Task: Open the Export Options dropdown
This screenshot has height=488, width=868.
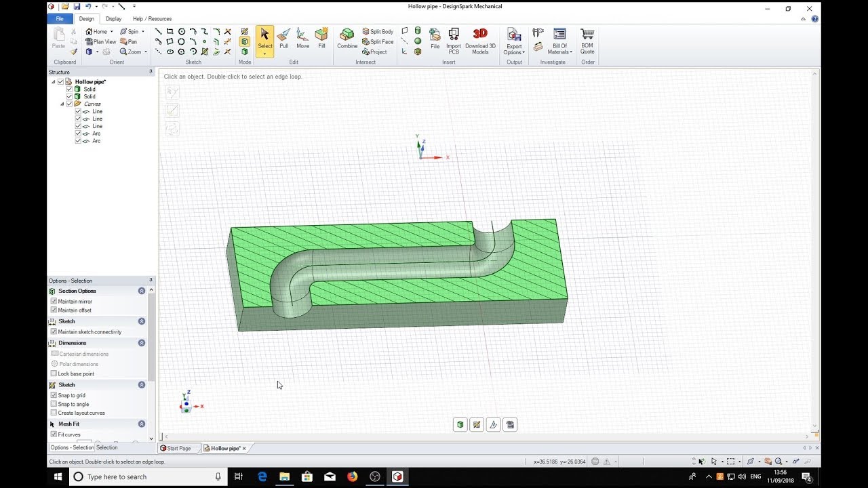Action: pyautogui.click(x=514, y=41)
